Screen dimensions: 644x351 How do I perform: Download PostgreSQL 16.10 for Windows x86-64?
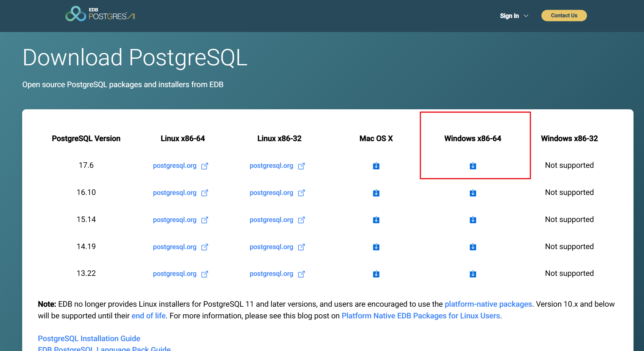(x=473, y=193)
